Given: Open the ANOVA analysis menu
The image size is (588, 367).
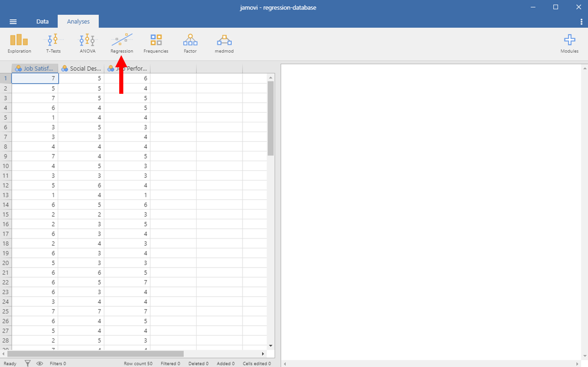Looking at the screenshot, I should (87, 43).
